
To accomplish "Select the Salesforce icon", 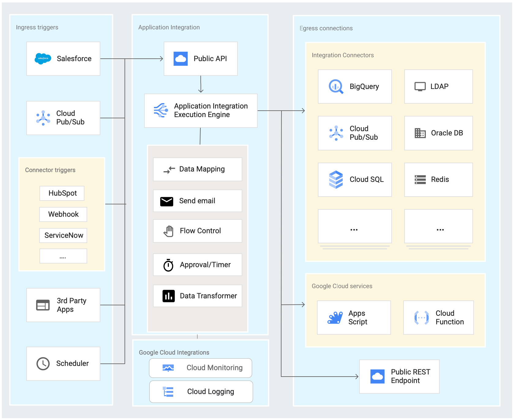I will tap(43, 59).
